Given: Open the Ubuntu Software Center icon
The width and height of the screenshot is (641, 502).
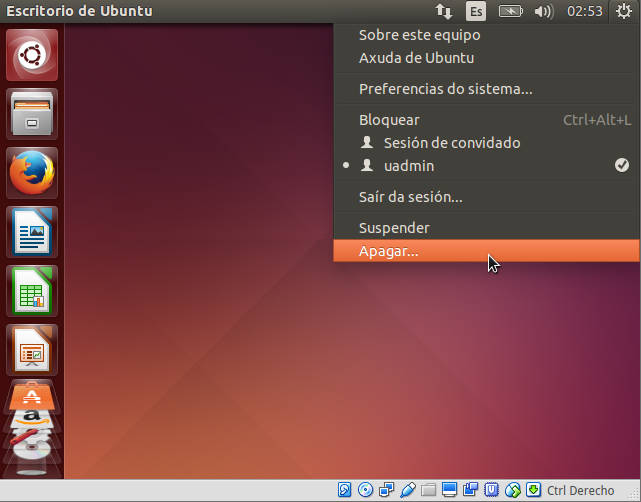Looking at the screenshot, I should 32,395.
